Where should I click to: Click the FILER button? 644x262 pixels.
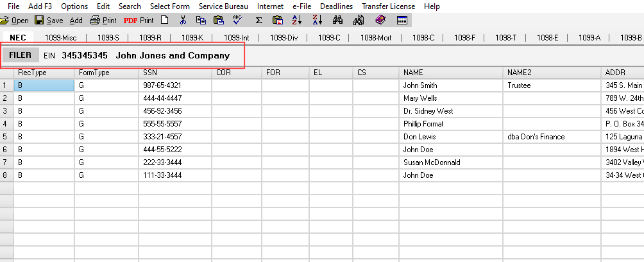tap(21, 55)
